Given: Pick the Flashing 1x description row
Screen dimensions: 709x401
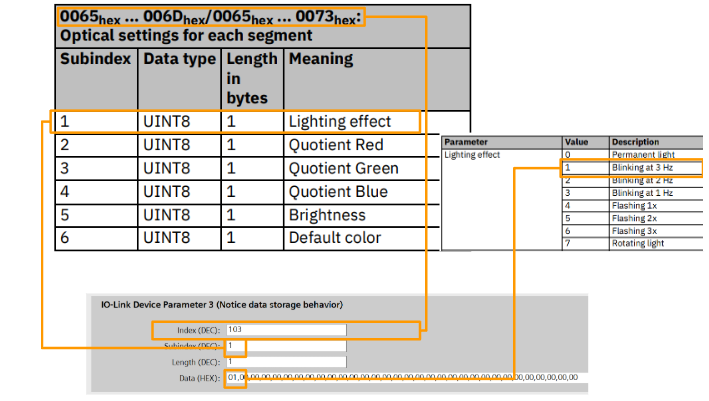Looking at the screenshot, I should pyautogui.click(x=634, y=204).
